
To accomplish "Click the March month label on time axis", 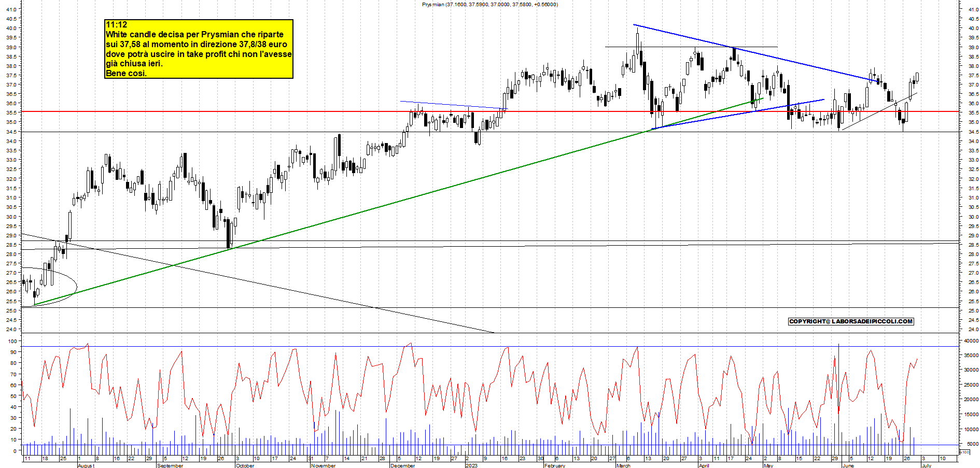I will [623, 465].
